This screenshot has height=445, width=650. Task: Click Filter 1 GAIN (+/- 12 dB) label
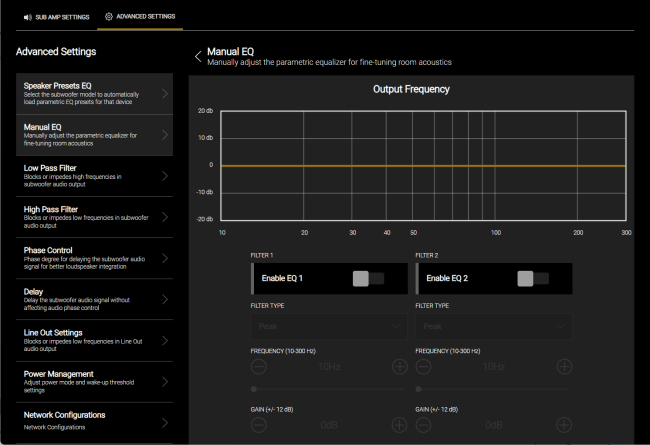coord(272,409)
